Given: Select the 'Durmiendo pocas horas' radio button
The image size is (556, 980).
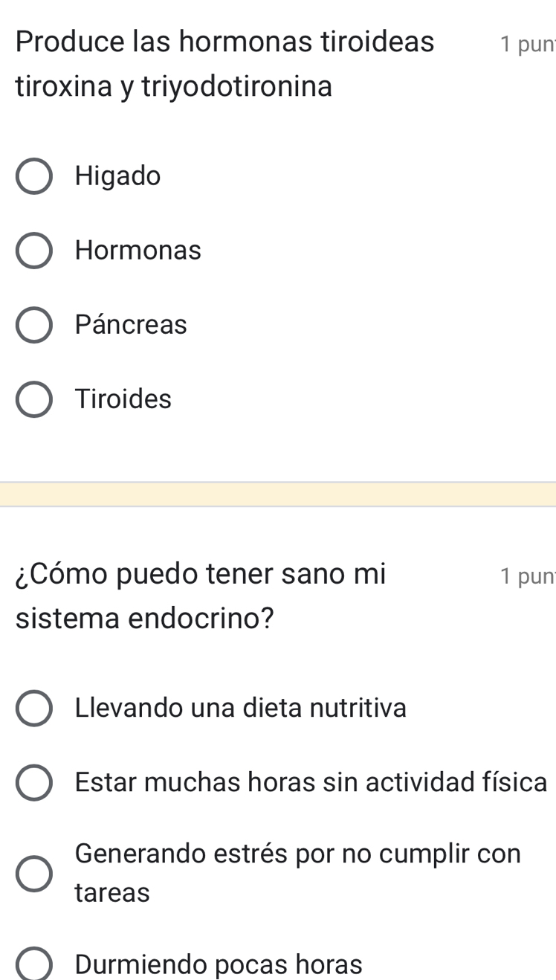Looking at the screenshot, I should (34, 965).
